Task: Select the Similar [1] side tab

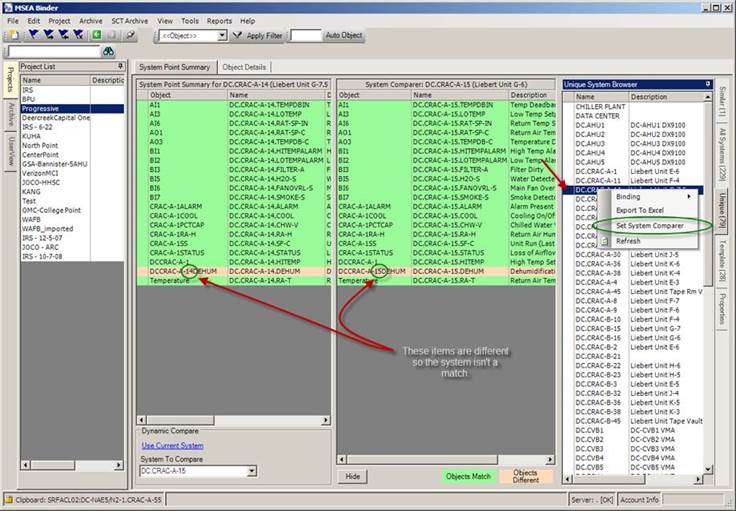Action: click(x=723, y=101)
